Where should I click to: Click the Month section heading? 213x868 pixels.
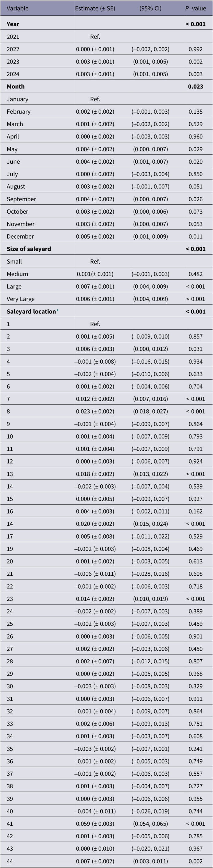pos(16,87)
